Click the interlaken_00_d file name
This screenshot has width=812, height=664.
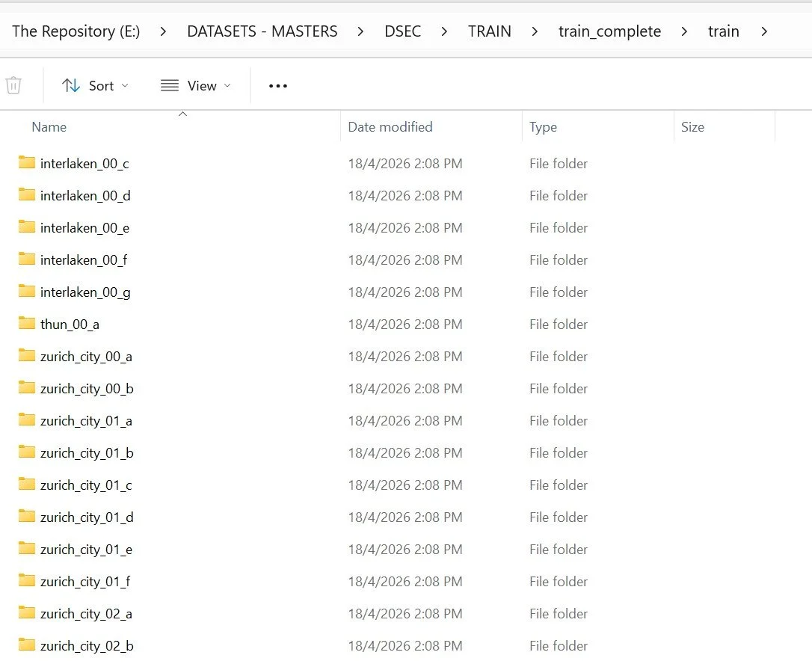click(85, 196)
